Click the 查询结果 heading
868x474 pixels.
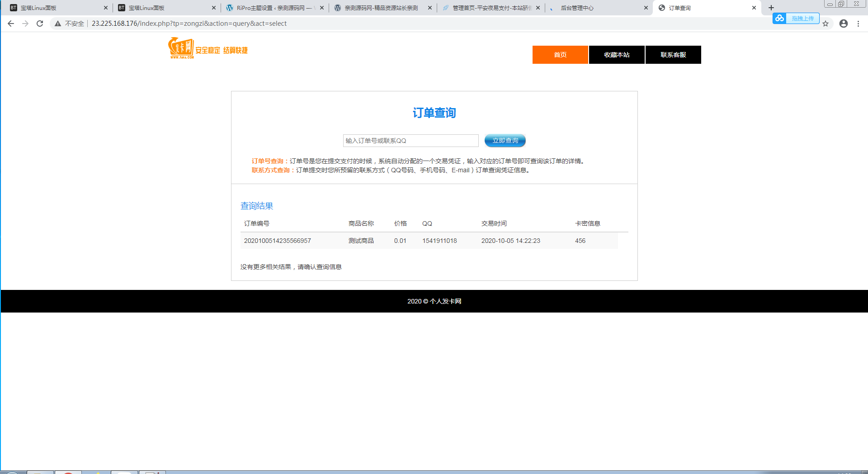pos(257,206)
